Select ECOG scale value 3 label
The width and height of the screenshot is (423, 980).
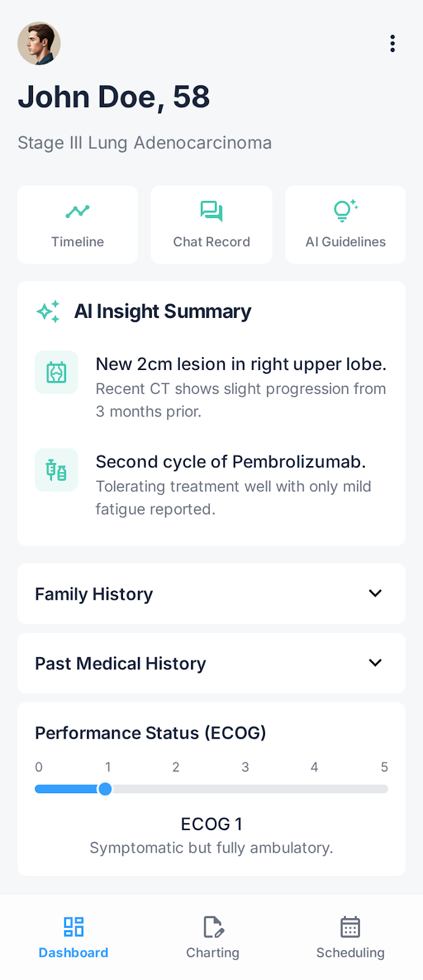(245, 766)
